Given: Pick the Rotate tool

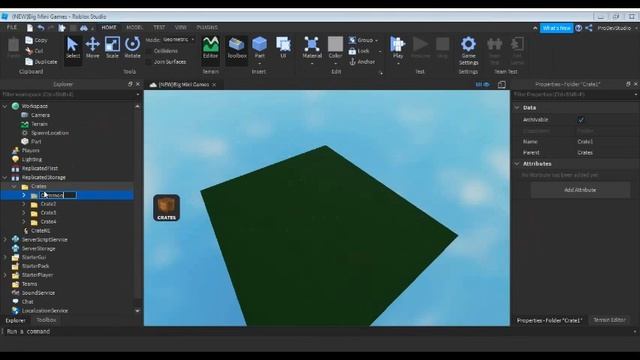Looking at the screenshot, I should 132,48.
